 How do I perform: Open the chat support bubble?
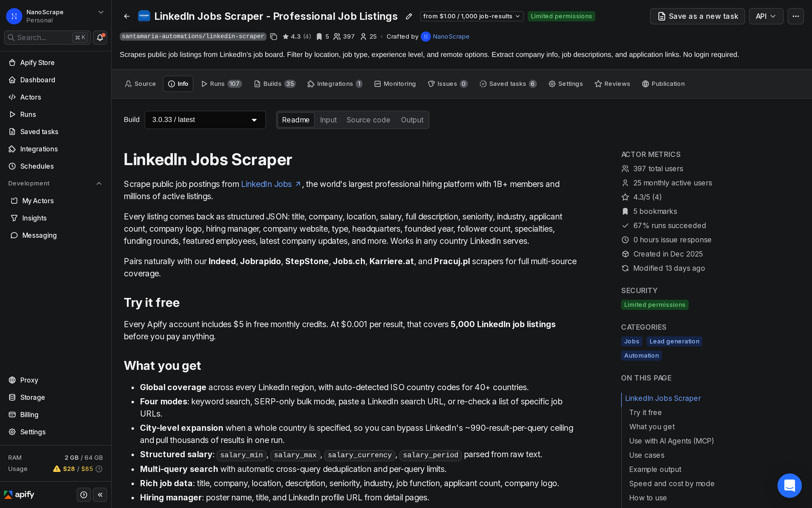coord(789,485)
